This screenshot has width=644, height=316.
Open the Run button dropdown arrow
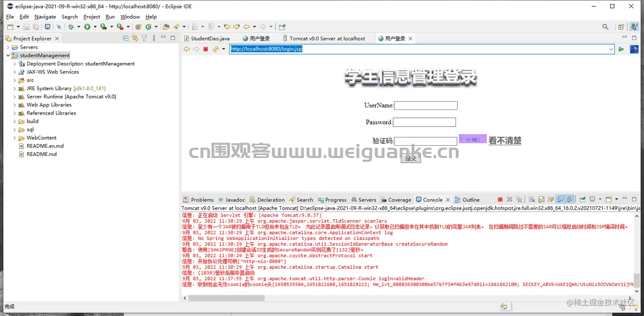point(95,27)
